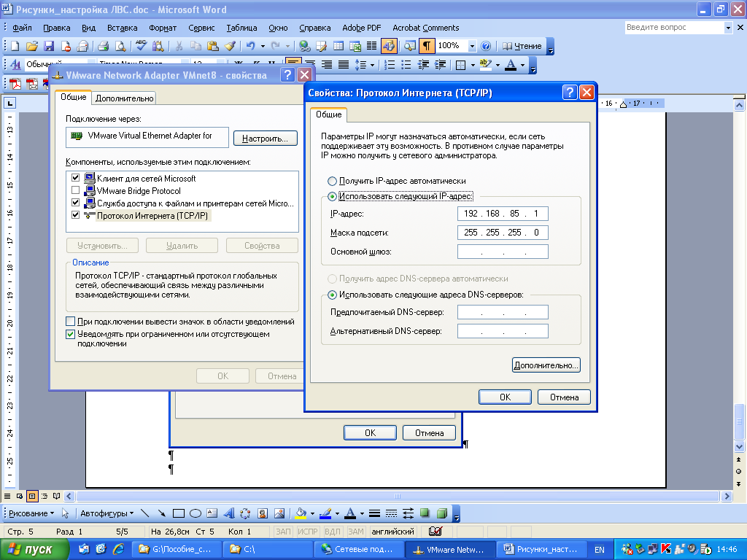Select the Rectangle drawing tool
747x560 pixels.
pos(179,513)
